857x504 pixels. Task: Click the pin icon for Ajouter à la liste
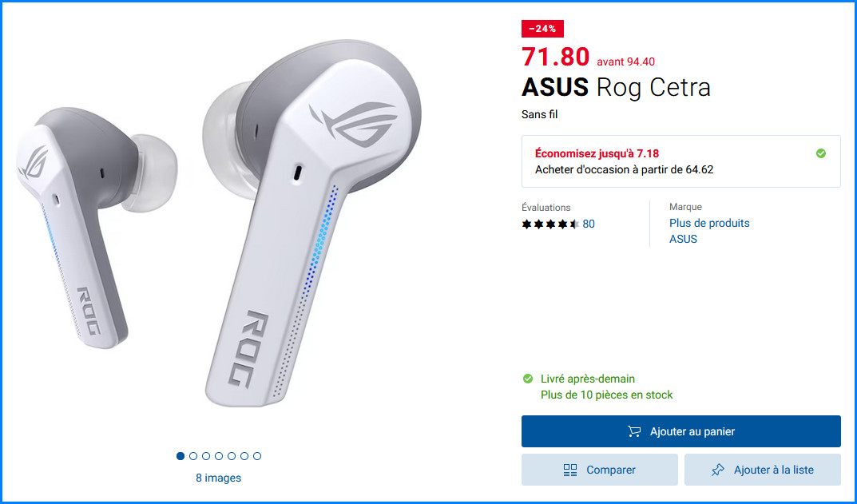pyautogui.click(x=718, y=470)
